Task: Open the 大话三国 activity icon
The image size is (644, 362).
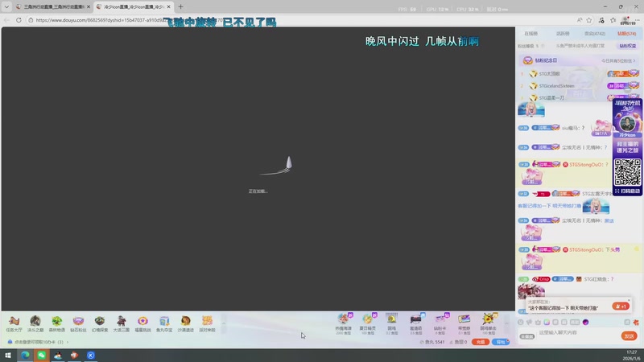Action: tap(122, 323)
